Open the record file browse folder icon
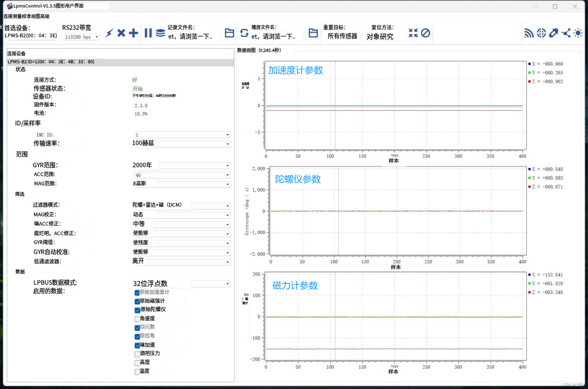Viewport: 588px width, 389px height. click(229, 33)
